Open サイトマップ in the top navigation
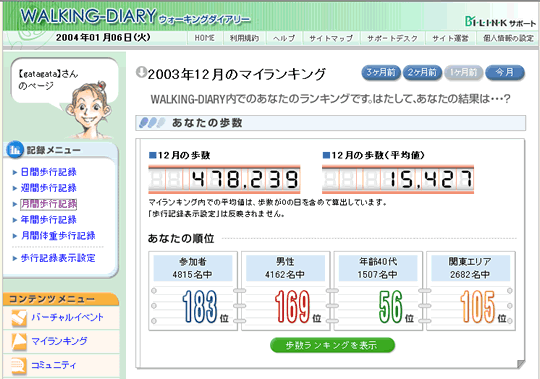The height and width of the screenshot is (379, 540). pos(331,38)
